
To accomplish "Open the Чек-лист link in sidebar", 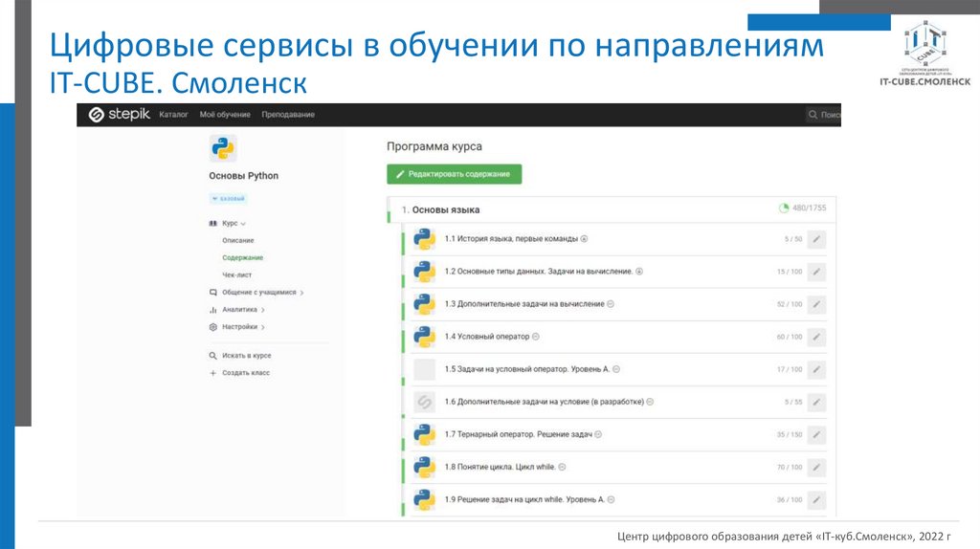I will click(x=237, y=274).
